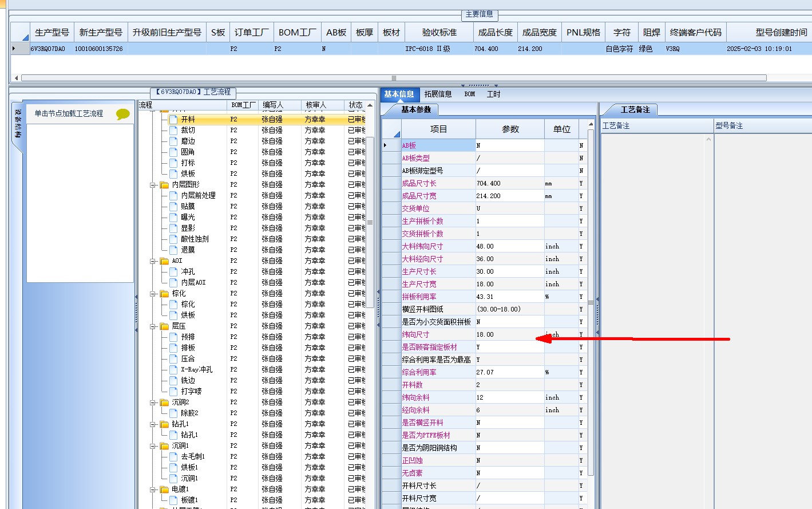Click the 退膜 step document icon

174,250
